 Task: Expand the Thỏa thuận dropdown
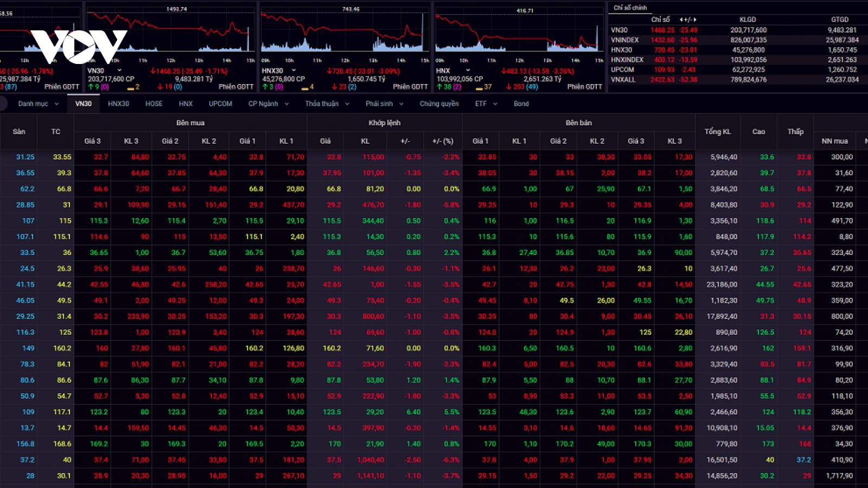347,104
